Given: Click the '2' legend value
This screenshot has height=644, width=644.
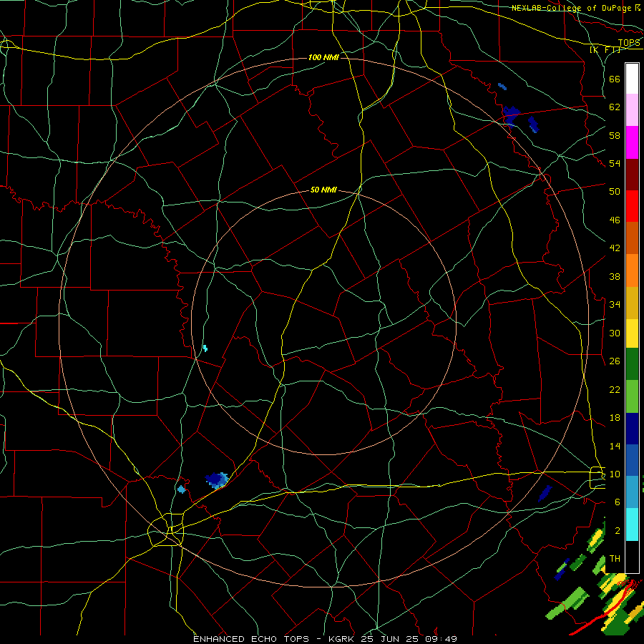Looking at the screenshot, I should tap(618, 531).
